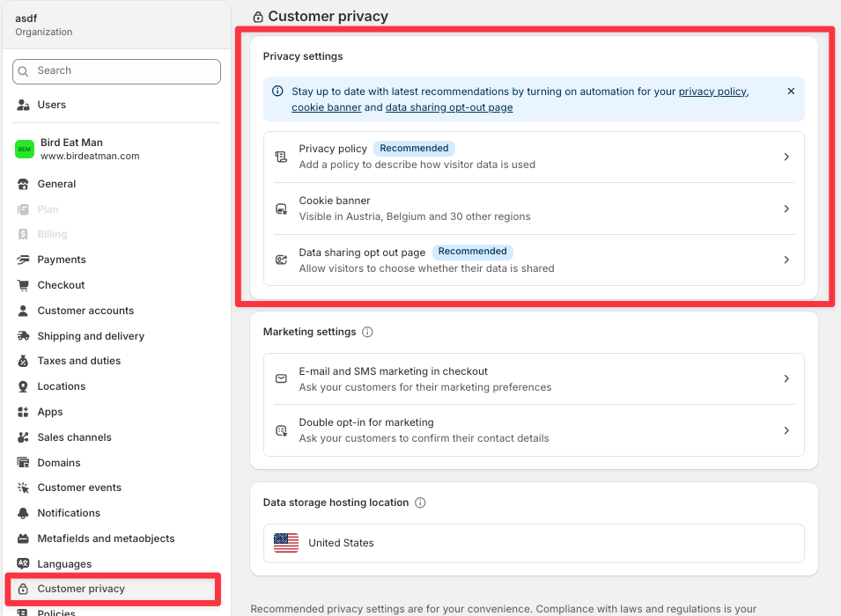Click the Metafields and metaobjects icon
The image size is (841, 616).
[x=23, y=539]
